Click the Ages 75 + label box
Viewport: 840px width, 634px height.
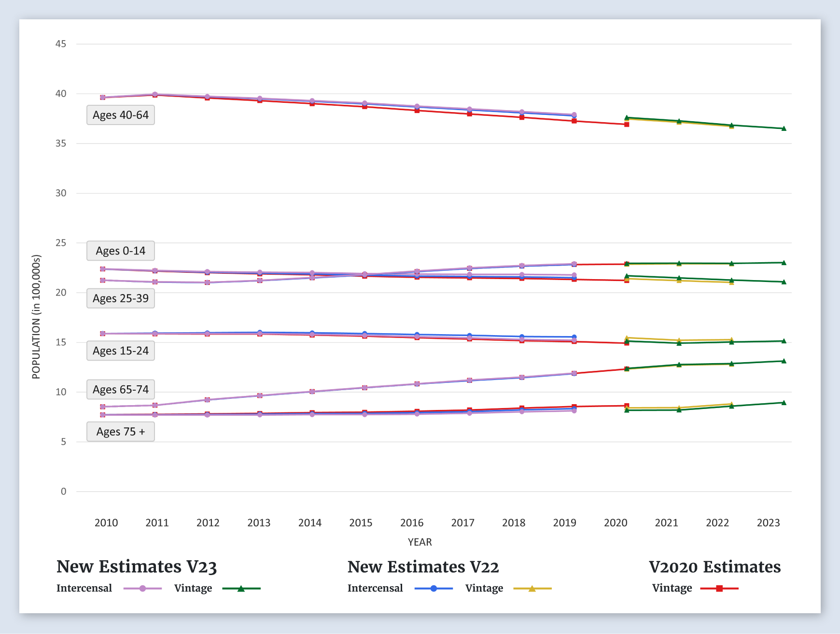121,432
